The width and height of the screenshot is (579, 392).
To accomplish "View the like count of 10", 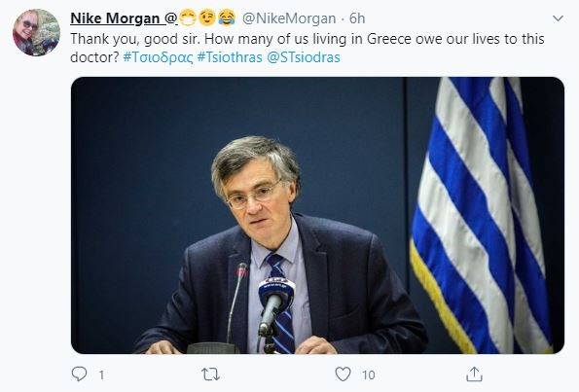I will pyautogui.click(x=368, y=375).
